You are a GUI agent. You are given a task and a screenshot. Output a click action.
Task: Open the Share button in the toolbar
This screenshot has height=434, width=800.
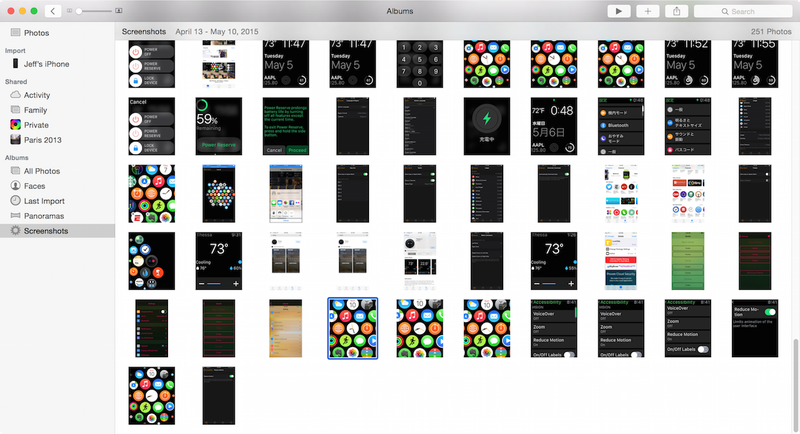(x=677, y=11)
